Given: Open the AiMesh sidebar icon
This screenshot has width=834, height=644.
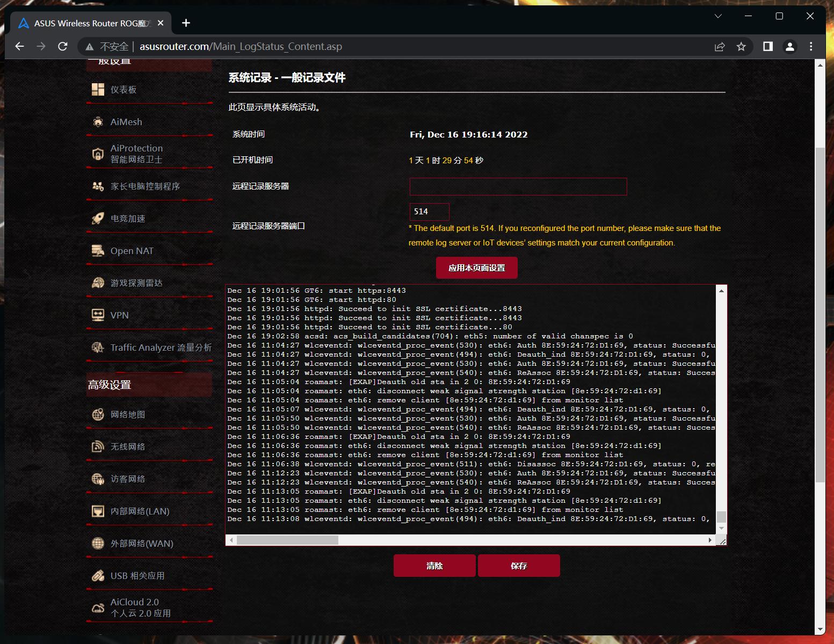Looking at the screenshot, I should click(x=98, y=122).
